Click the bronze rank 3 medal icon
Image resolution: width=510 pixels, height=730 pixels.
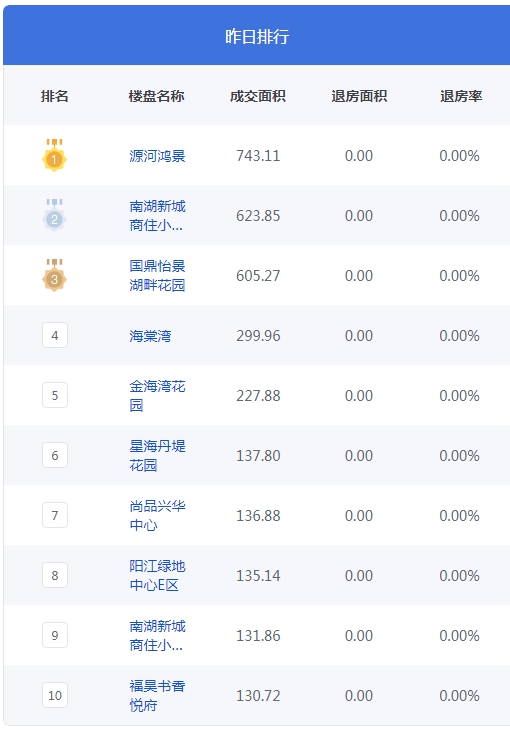pos(54,276)
